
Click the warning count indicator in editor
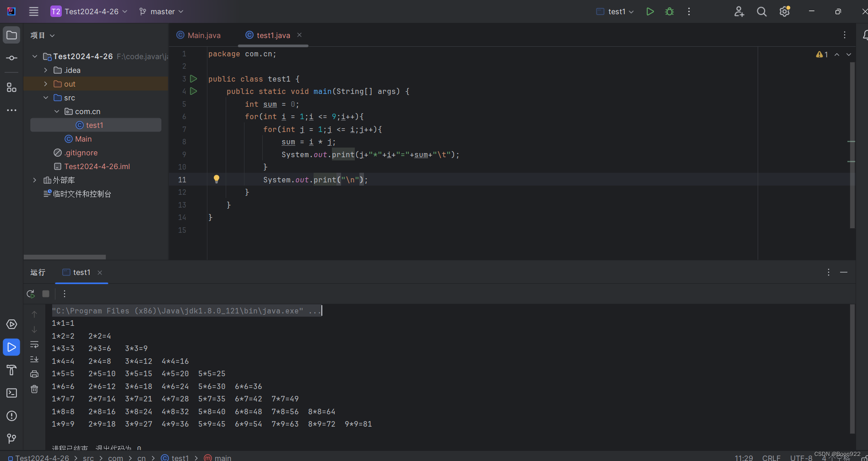822,55
